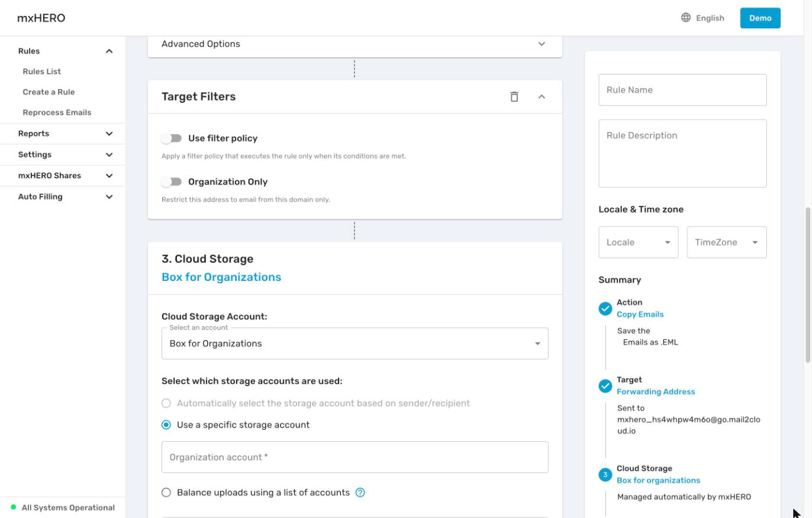Select automatic storage account by sender/recipient
Viewport: 812px width, 518px height.
[x=166, y=403]
